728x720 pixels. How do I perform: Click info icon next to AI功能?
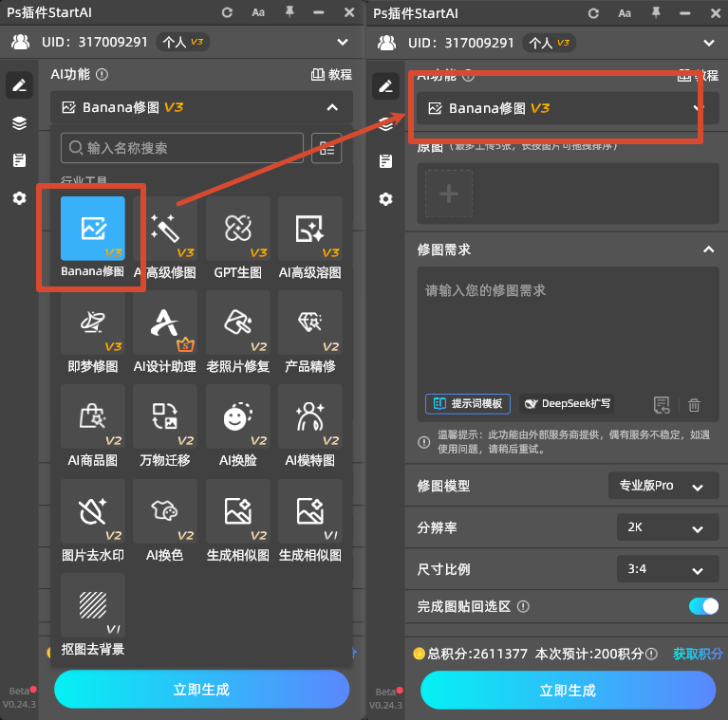(x=103, y=75)
